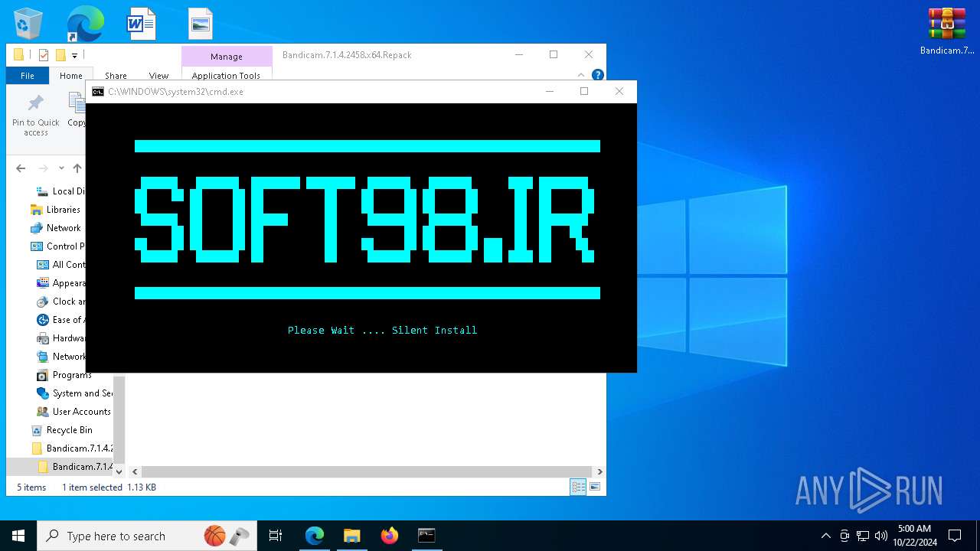The height and width of the screenshot is (551, 980).
Task: Maximize the cmd.exe window
Action: point(584,91)
